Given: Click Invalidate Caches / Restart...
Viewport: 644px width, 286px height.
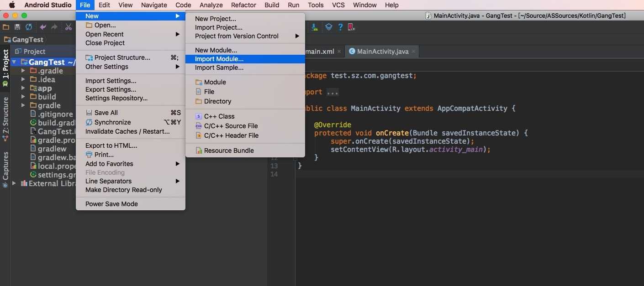Looking at the screenshot, I should [131, 131].
